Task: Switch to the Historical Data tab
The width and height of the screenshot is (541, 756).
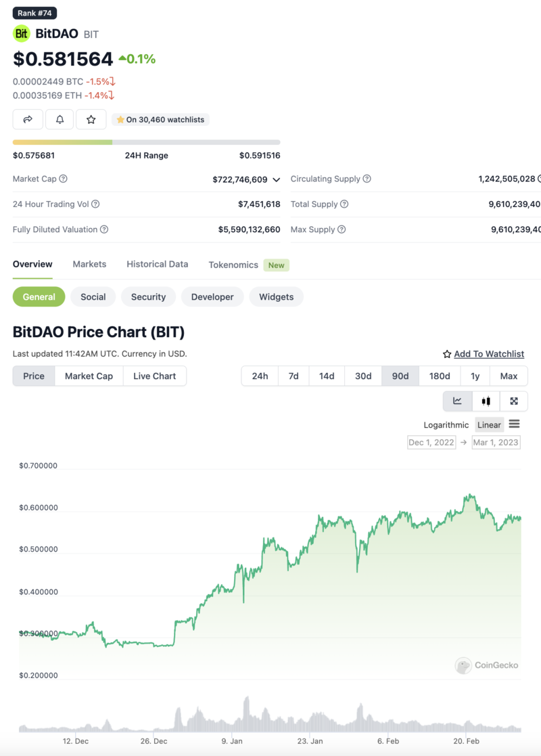Action: point(157,264)
